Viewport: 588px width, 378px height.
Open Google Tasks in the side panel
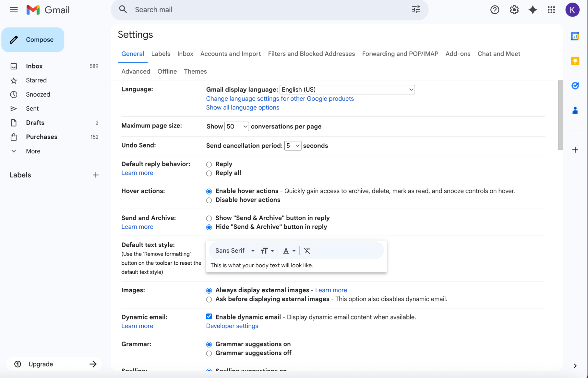[x=575, y=86]
